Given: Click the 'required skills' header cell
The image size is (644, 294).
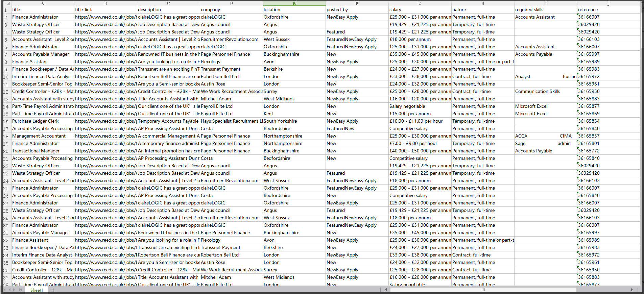Looking at the screenshot, I should 546,10.
